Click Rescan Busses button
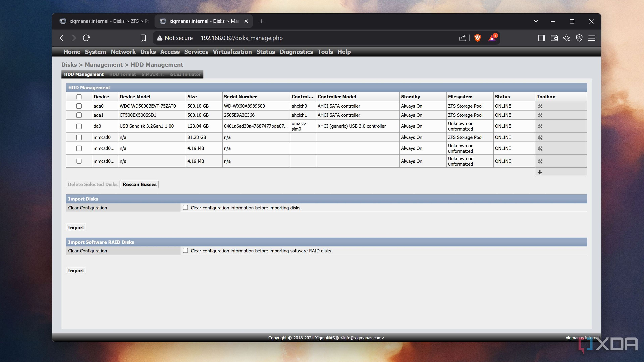 [140, 184]
